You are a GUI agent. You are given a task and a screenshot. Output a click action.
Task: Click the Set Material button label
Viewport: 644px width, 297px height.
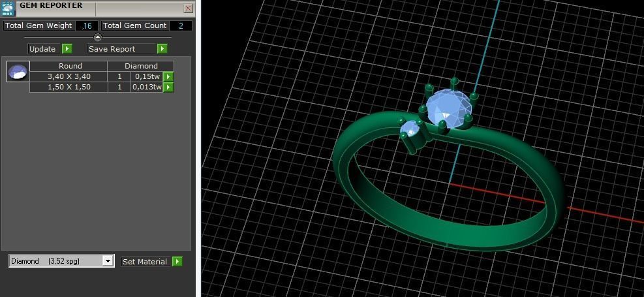click(145, 262)
